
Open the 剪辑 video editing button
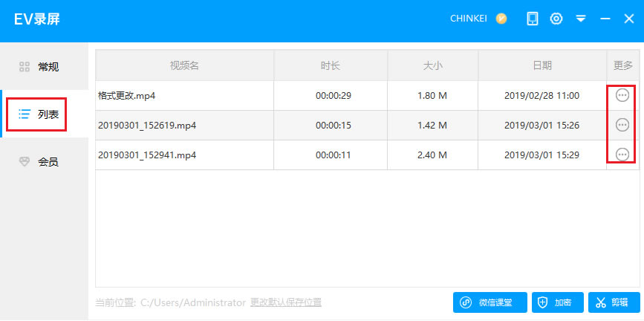click(x=613, y=302)
